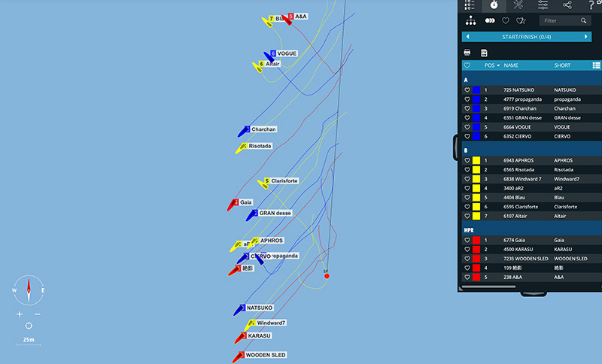Sort by POS column dropdown arrow
Viewport: 602px width, 364px height.
click(x=499, y=65)
